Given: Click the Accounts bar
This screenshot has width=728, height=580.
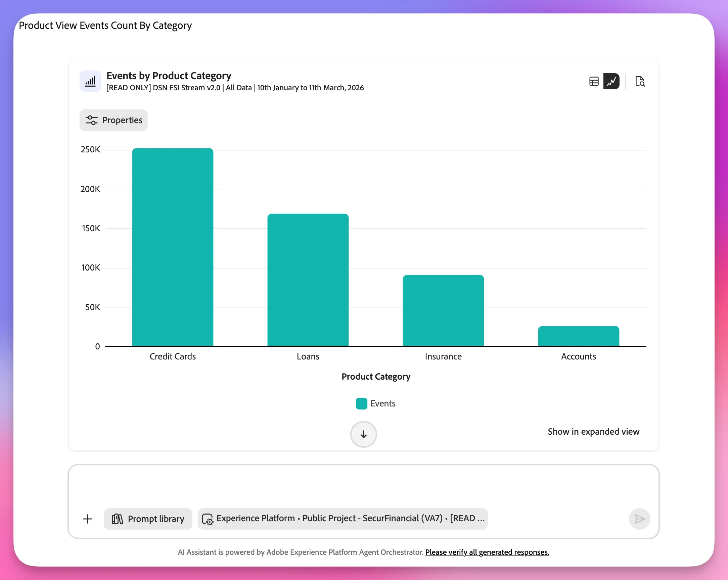Looking at the screenshot, I should coord(579,336).
